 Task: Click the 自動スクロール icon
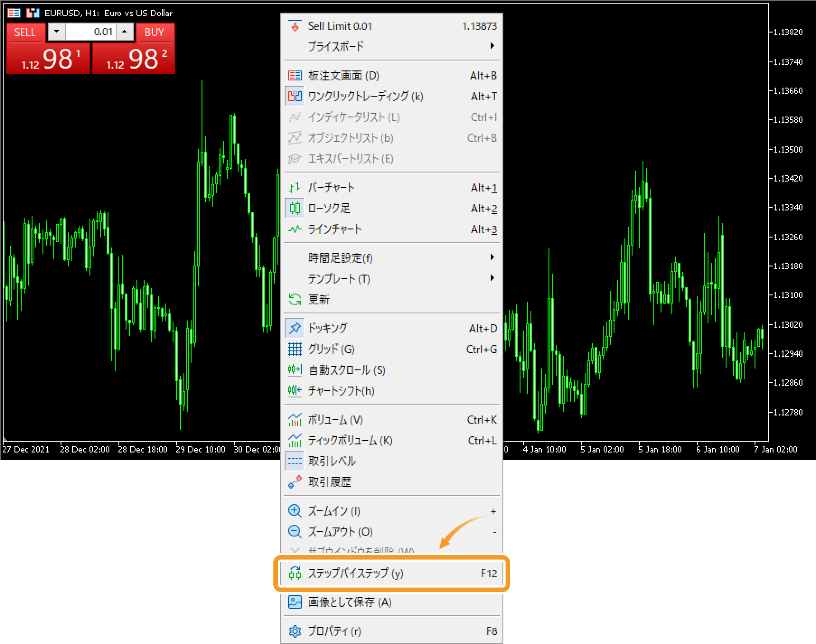coord(295,370)
